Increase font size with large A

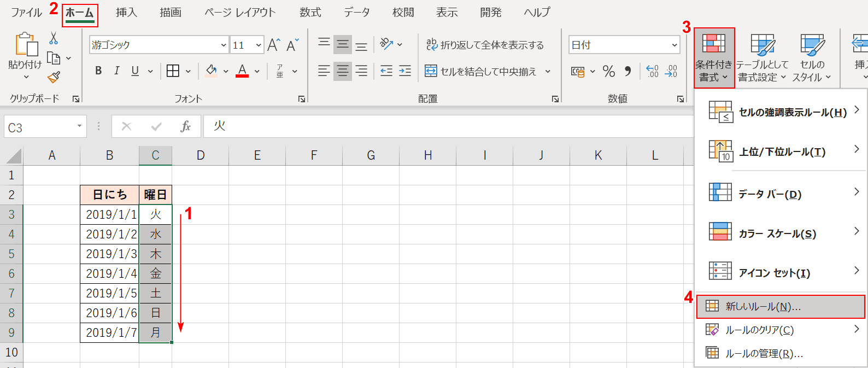(x=273, y=45)
